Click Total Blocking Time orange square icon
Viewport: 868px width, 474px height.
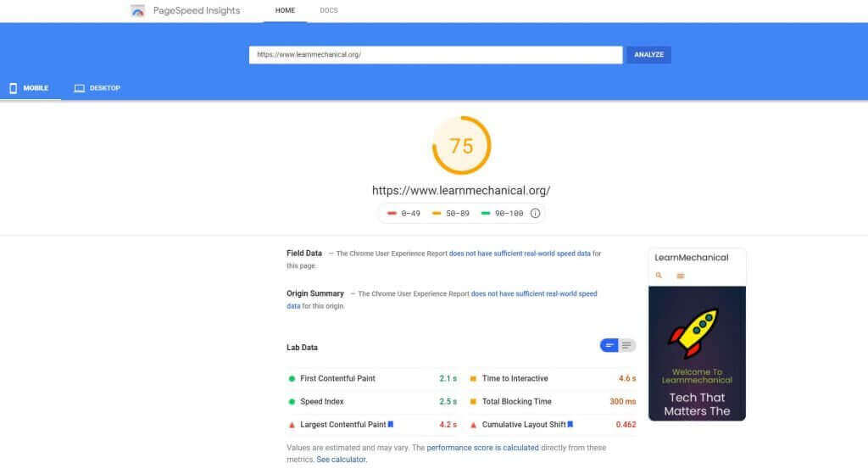[473, 402]
